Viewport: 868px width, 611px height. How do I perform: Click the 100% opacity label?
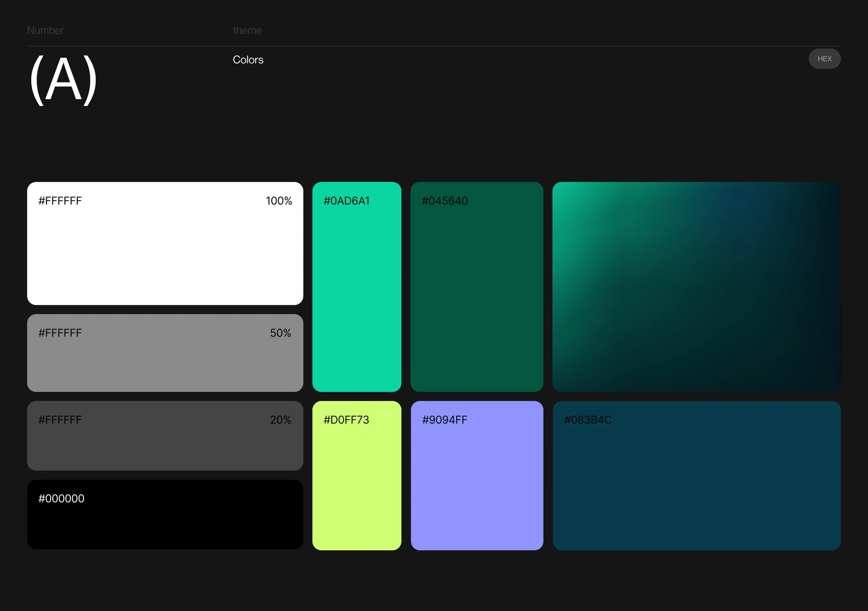point(278,201)
